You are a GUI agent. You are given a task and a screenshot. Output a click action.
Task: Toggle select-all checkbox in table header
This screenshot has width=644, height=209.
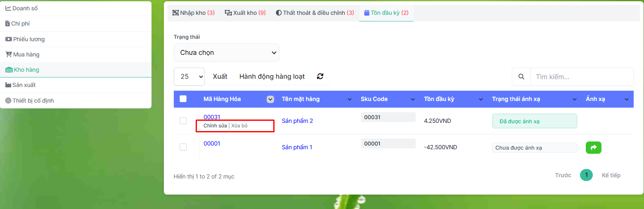pyautogui.click(x=183, y=99)
